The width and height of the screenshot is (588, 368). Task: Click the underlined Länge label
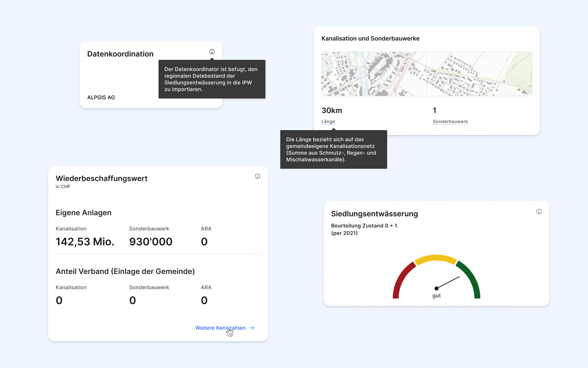tap(328, 122)
